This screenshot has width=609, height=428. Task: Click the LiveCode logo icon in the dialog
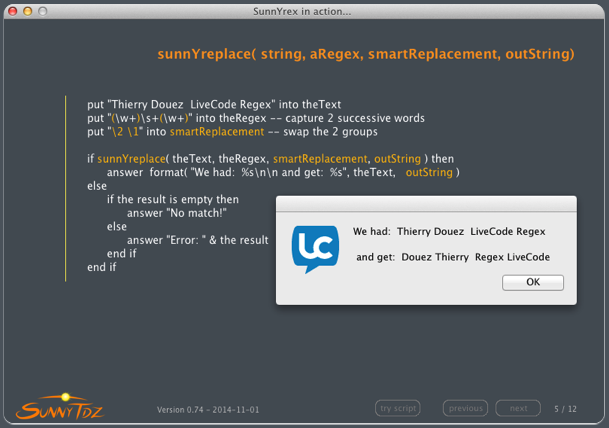coord(315,250)
